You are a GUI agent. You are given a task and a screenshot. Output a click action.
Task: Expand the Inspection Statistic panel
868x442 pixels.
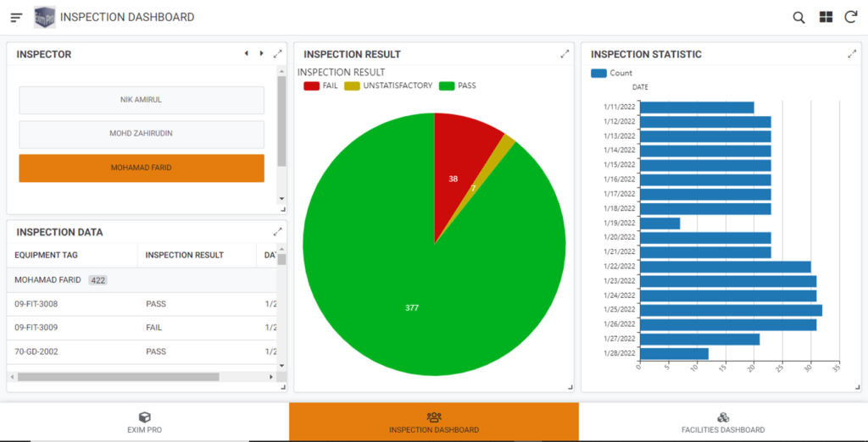pos(852,54)
